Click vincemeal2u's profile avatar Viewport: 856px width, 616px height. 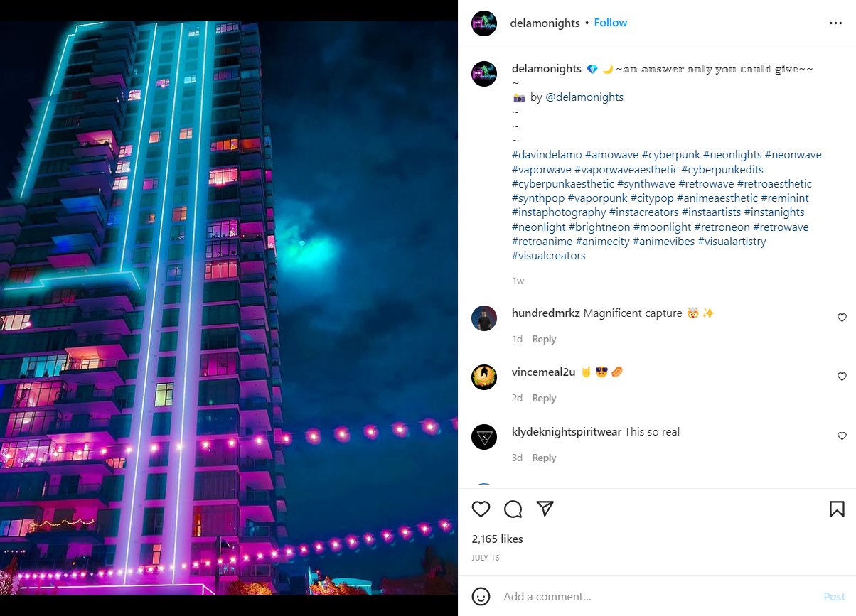point(484,377)
